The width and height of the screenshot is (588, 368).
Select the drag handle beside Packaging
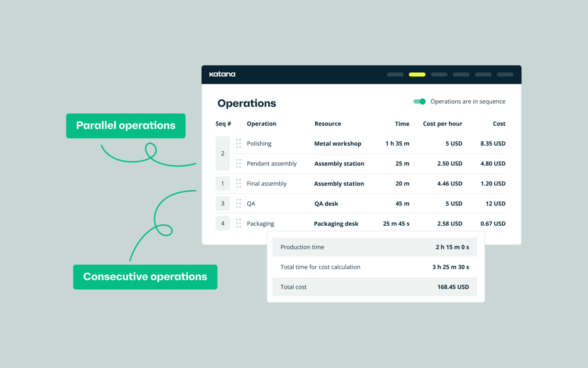click(238, 223)
